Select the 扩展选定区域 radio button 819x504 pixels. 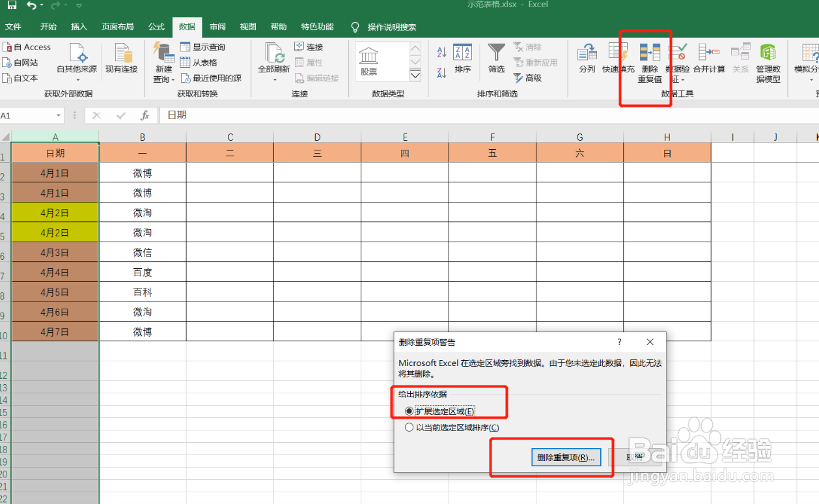(409, 412)
